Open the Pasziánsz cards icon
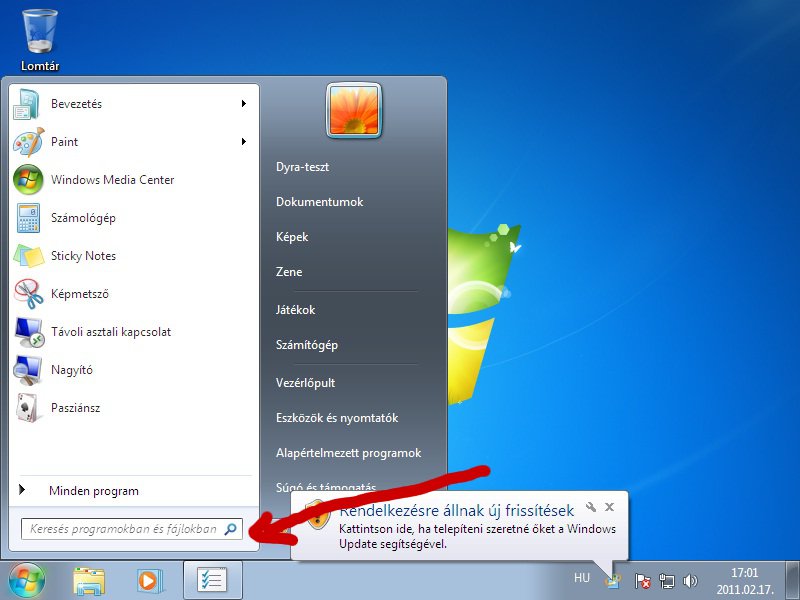 click(x=28, y=408)
